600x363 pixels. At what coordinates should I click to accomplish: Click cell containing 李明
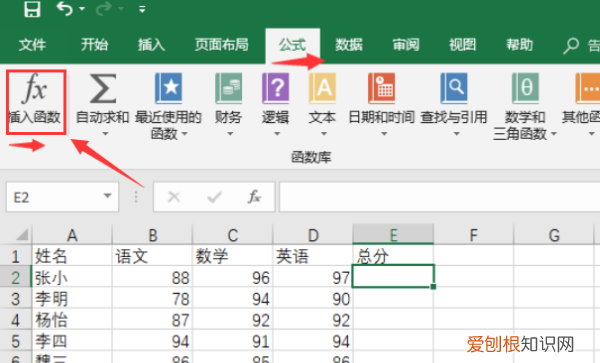point(72,299)
